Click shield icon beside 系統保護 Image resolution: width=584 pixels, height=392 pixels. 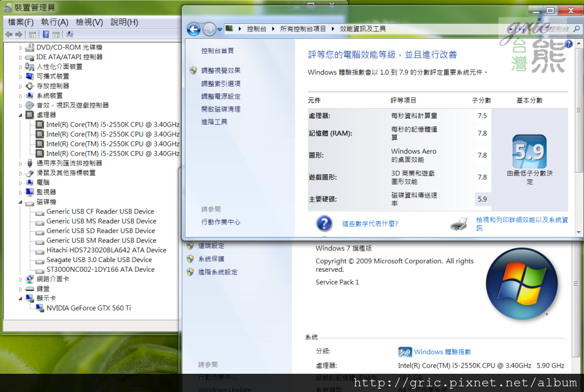coord(190,259)
